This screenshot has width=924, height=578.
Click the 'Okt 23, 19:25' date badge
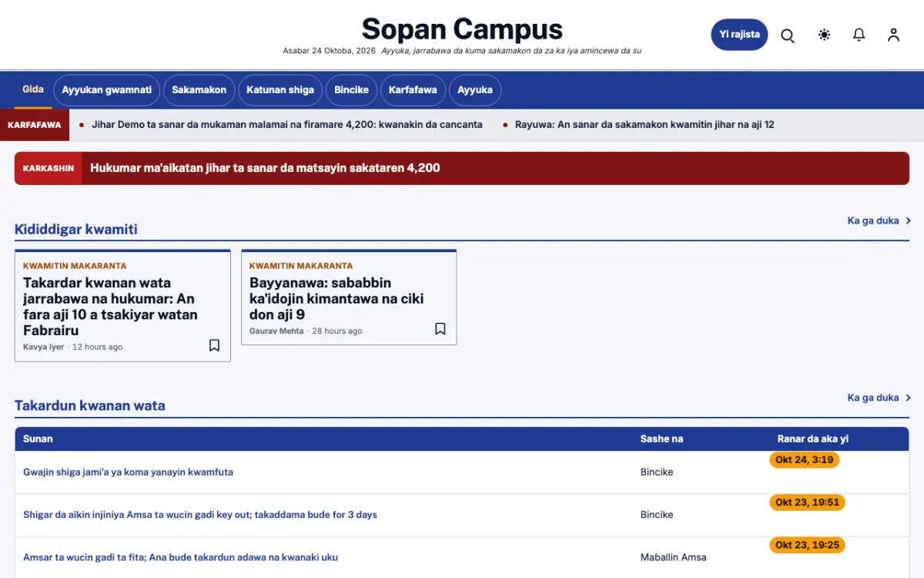click(x=807, y=545)
